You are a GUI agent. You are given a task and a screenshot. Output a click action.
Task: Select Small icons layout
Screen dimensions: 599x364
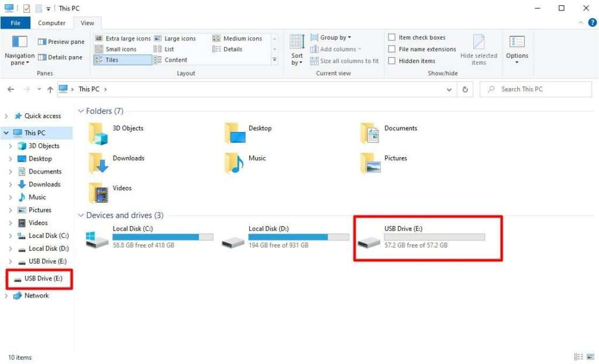point(116,49)
